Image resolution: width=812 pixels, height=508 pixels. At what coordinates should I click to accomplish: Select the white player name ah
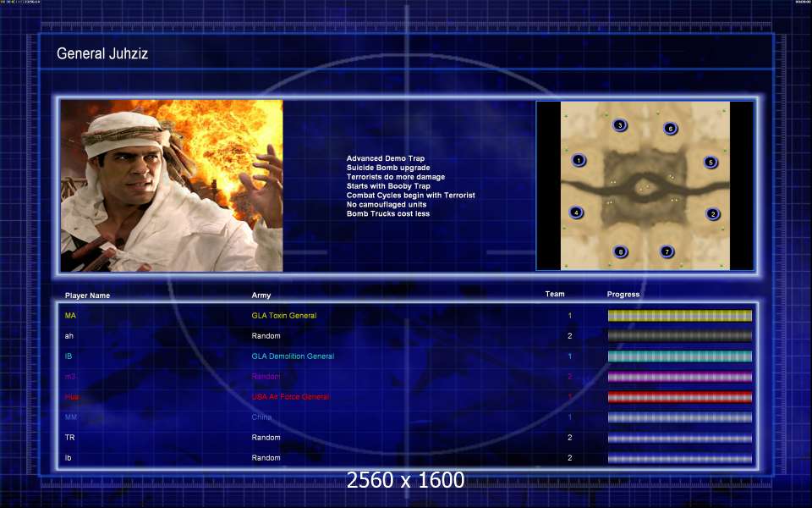click(x=69, y=336)
